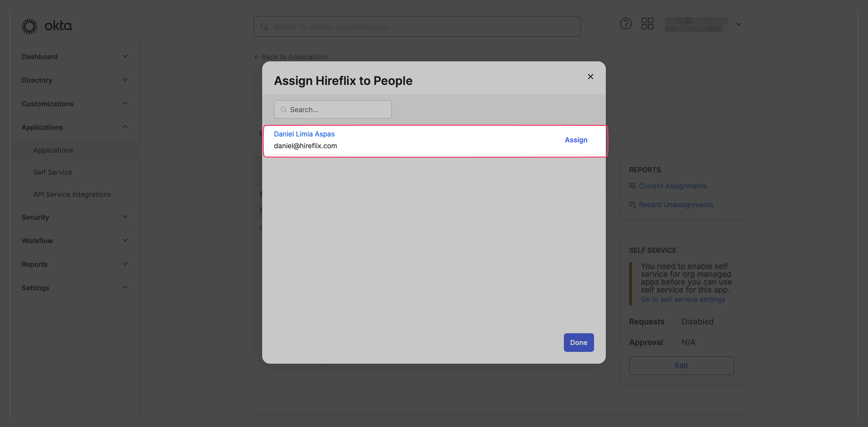The width and height of the screenshot is (868, 427).
Task: Click the magnifier icon in the modal's Search field
Action: (x=284, y=109)
